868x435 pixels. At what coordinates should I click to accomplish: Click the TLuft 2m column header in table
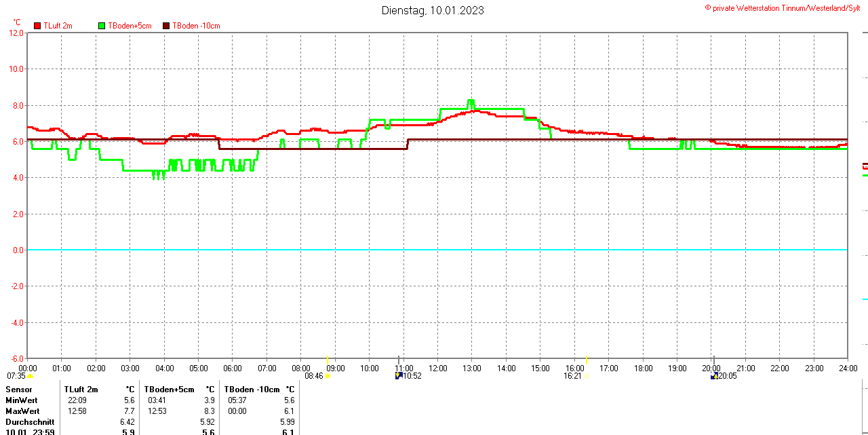click(x=81, y=390)
